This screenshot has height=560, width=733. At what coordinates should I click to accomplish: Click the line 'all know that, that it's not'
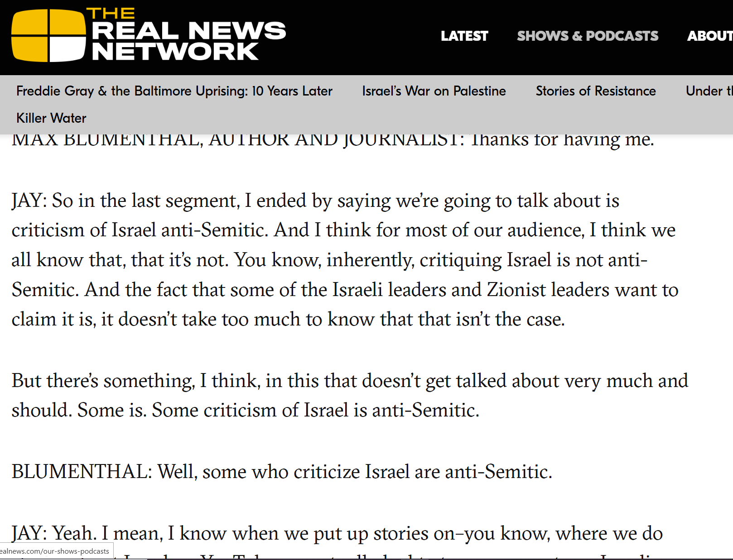click(329, 260)
